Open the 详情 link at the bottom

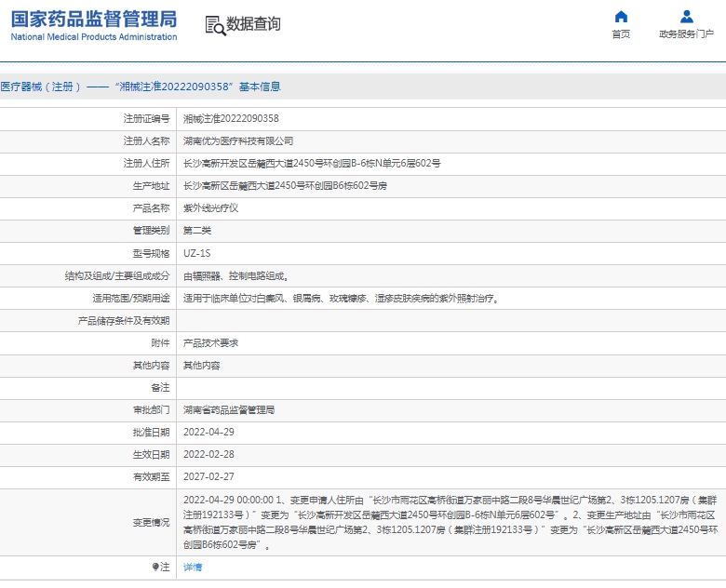pyautogui.click(x=192, y=567)
